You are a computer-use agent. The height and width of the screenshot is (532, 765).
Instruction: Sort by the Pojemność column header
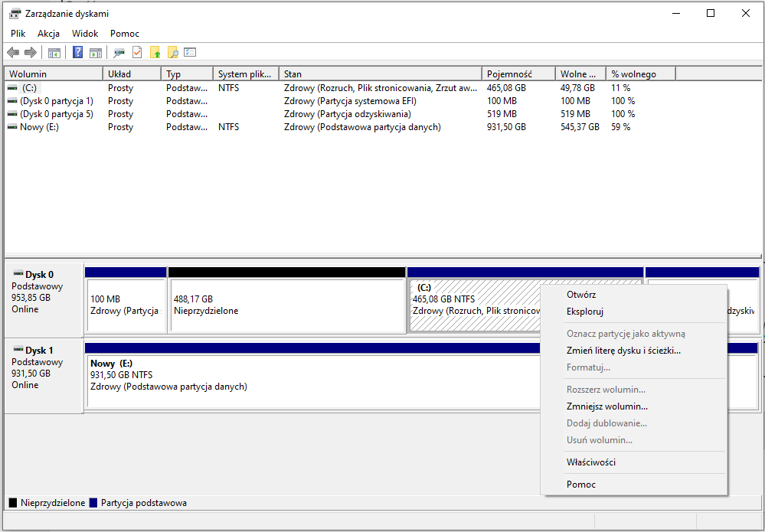[x=518, y=74]
